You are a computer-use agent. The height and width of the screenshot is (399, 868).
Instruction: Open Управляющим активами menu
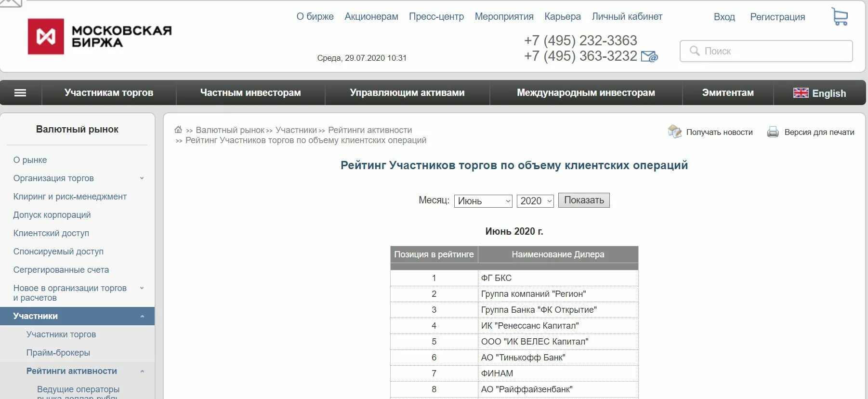407,93
